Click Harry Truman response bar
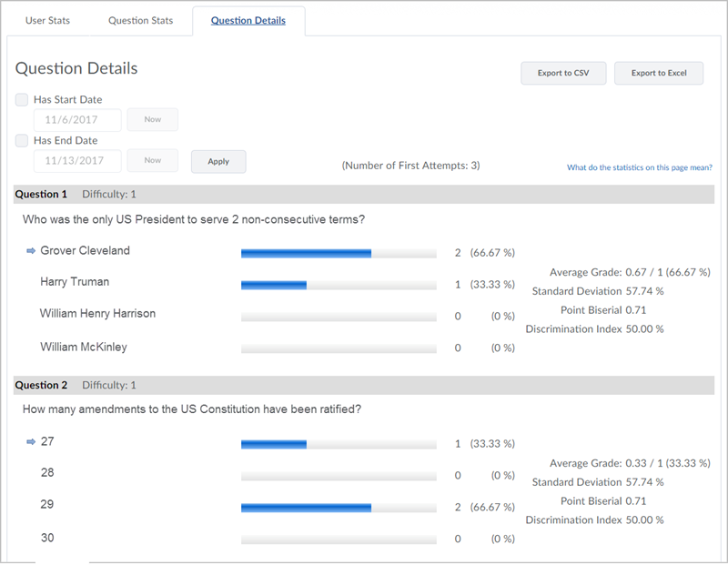Image resolution: width=728 pixels, height=565 pixels. 339,285
